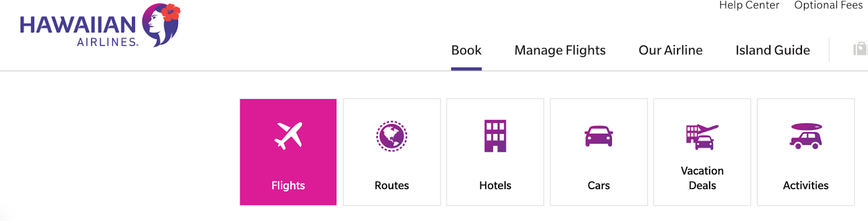Choose the purple car icon for Cars
This screenshot has width=868, height=221.
click(x=599, y=136)
